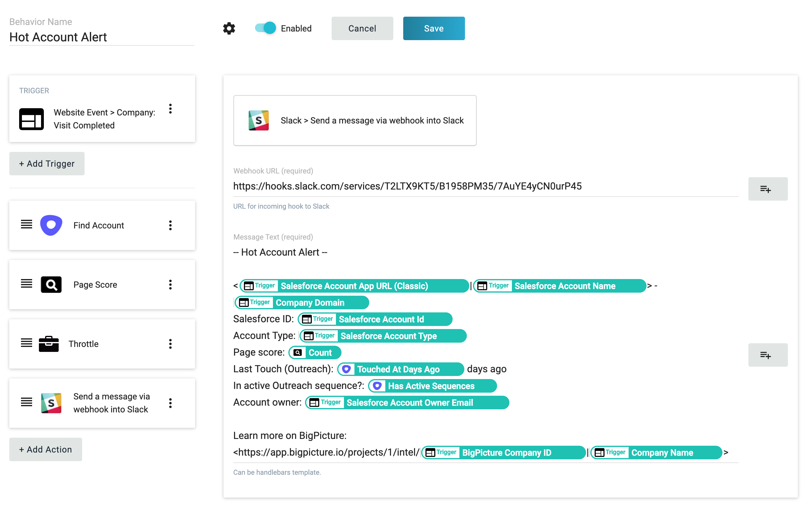Open the Find Account three-dot menu
Image resolution: width=812 pixels, height=505 pixels.
[170, 225]
